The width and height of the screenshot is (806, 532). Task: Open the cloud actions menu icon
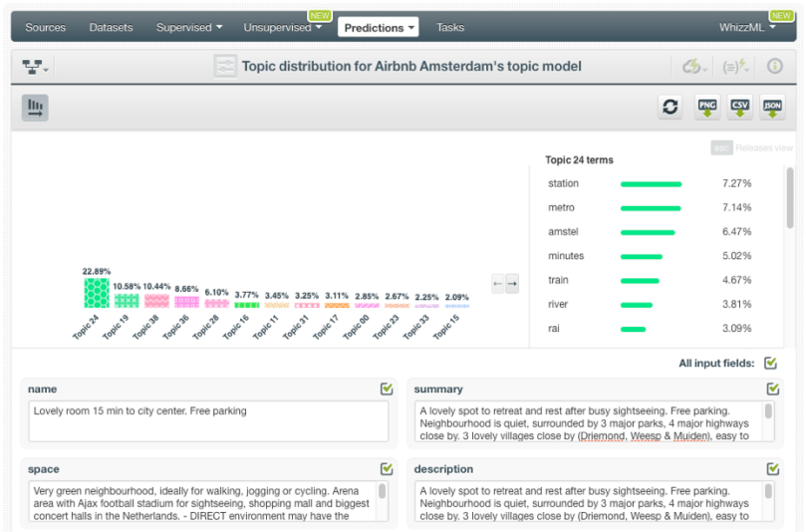tap(694, 67)
